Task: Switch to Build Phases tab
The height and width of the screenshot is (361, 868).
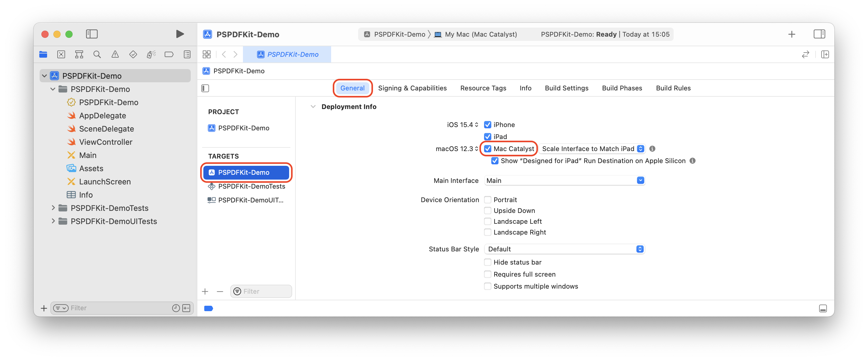Action: 622,88
